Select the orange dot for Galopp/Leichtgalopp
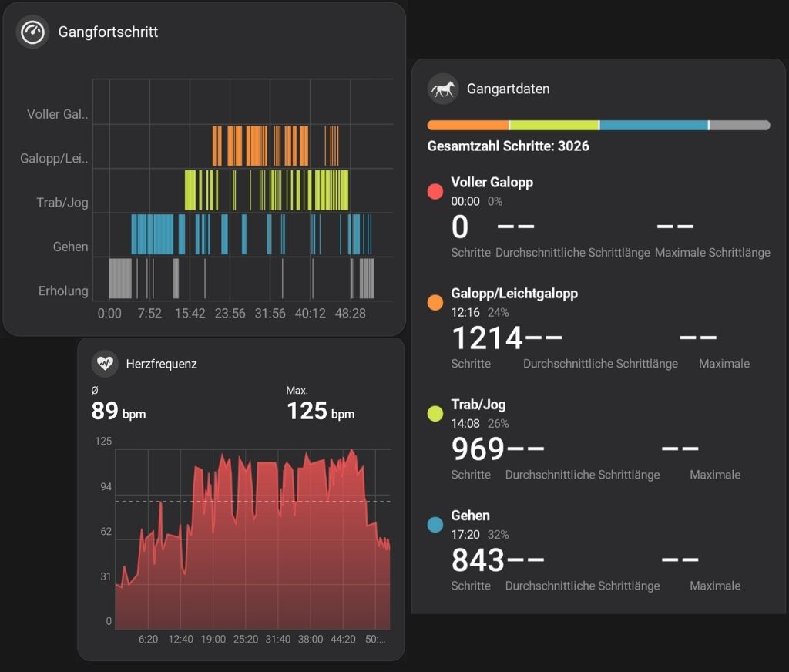Image resolution: width=789 pixels, height=672 pixels. [x=435, y=303]
